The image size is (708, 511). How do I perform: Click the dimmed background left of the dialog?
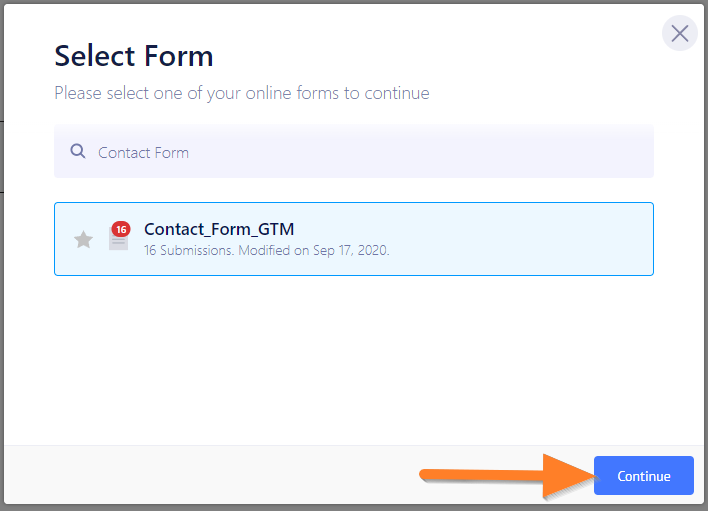[2, 300]
